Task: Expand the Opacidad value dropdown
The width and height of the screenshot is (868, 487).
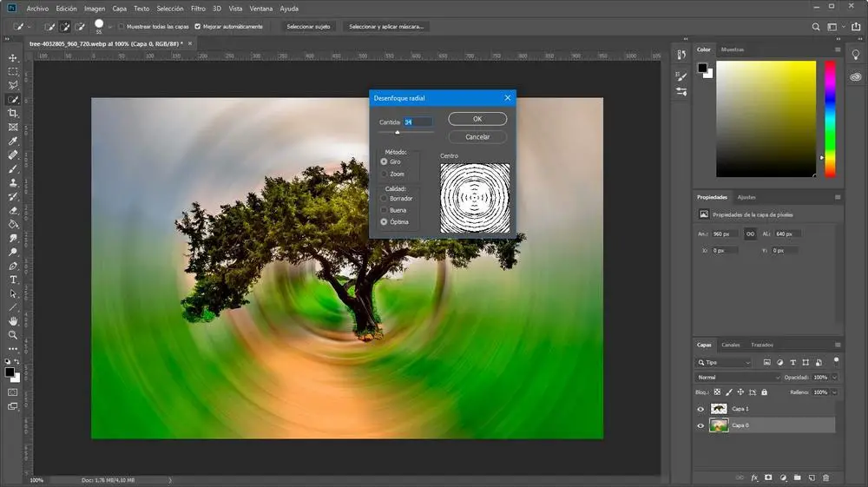Action: tap(834, 378)
